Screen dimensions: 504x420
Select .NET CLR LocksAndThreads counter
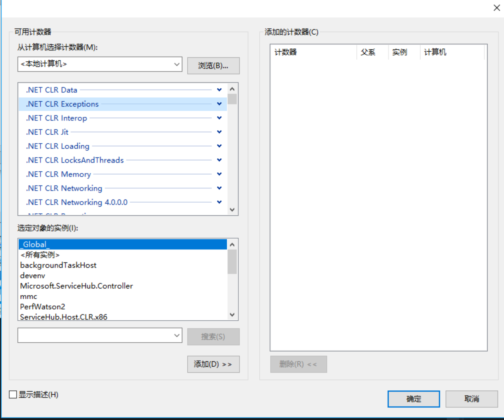click(x=75, y=160)
